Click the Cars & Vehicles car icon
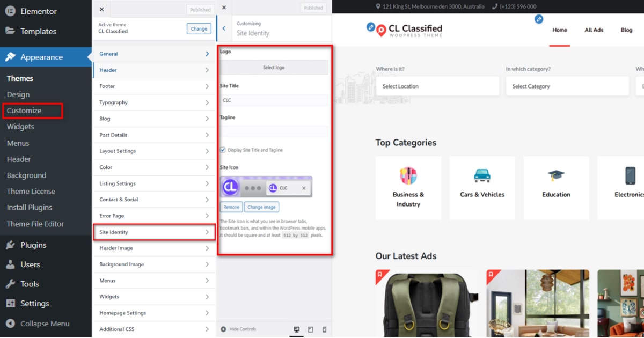Viewport: 644px width, 338px height. point(482,175)
